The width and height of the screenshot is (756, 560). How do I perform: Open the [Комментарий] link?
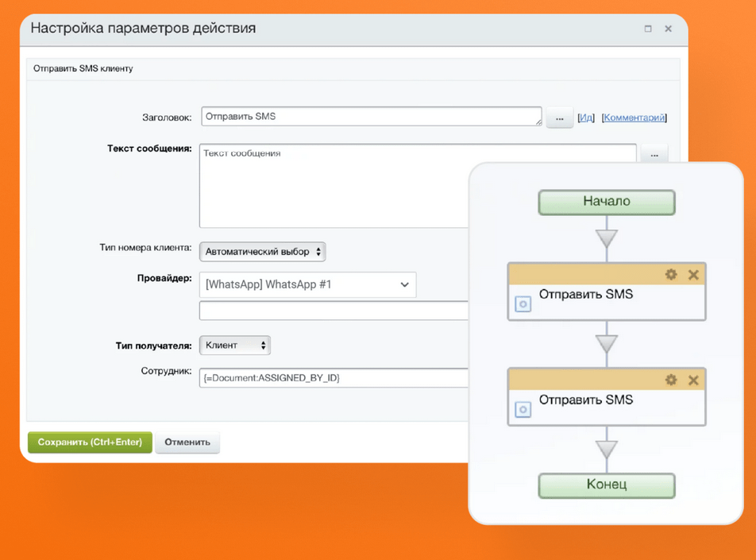[633, 116]
